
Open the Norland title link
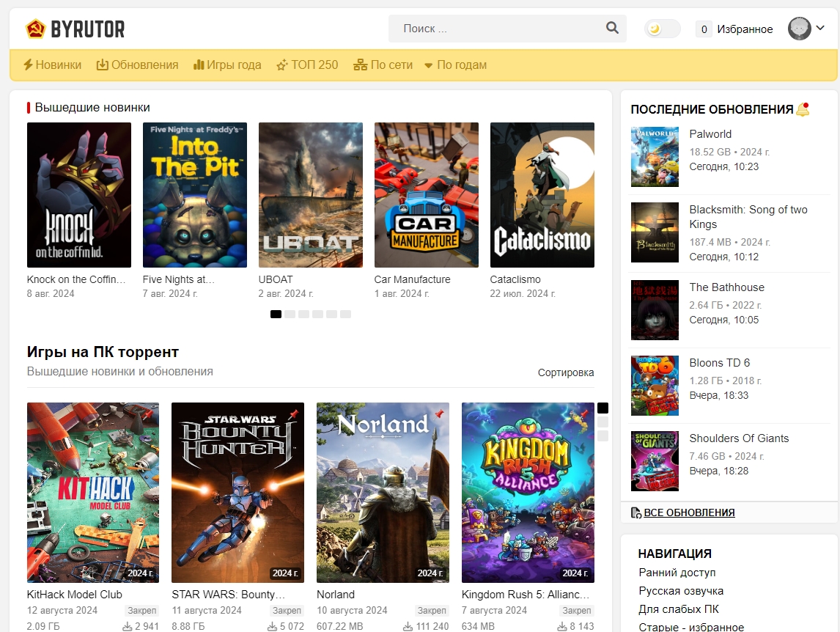coord(336,595)
